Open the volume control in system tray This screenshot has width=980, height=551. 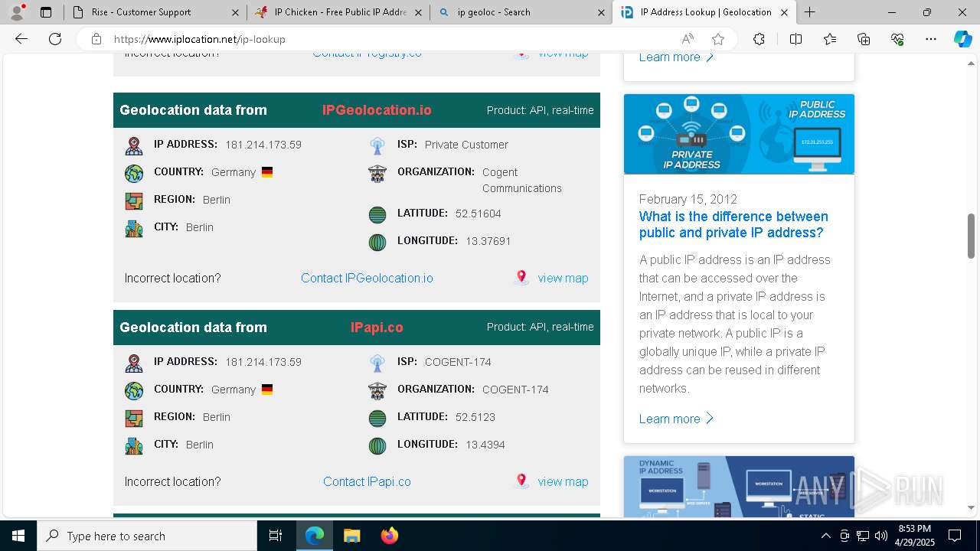click(880, 536)
